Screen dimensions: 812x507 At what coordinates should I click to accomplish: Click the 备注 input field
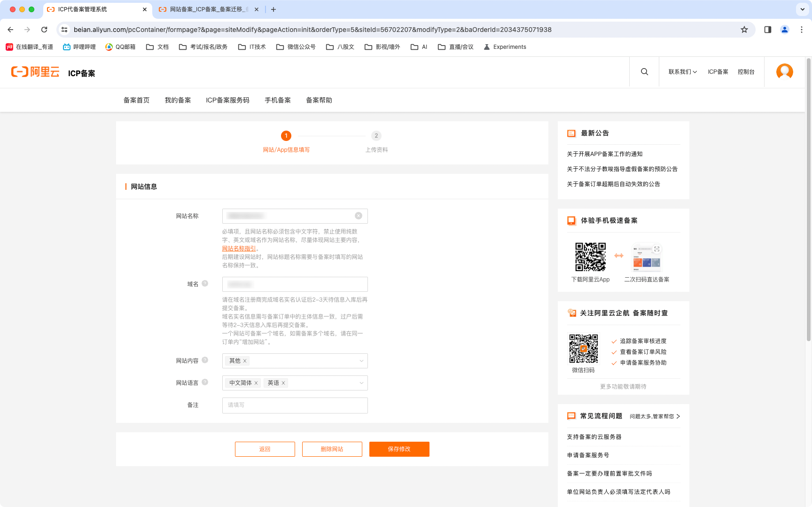coord(295,405)
